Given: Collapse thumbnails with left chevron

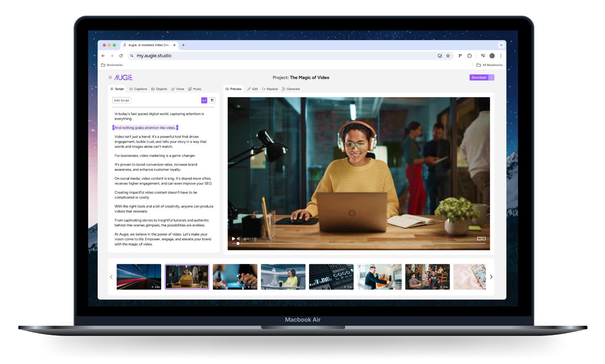Looking at the screenshot, I should point(111,277).
